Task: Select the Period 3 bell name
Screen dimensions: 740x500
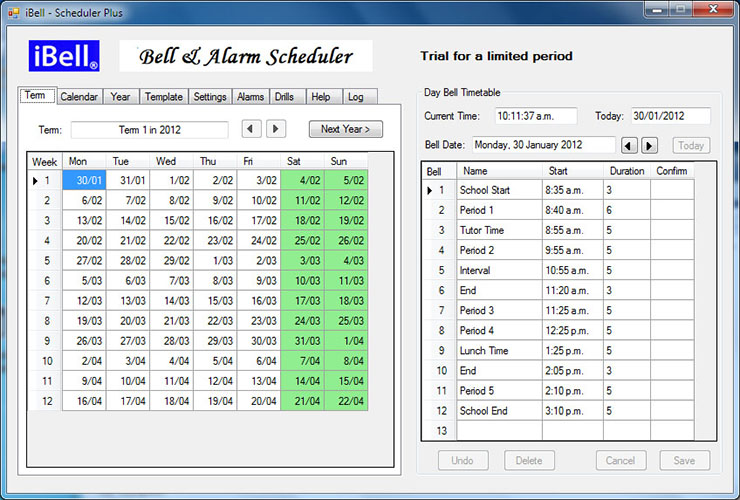Action: pyautogui.click(x=499, y=311)
